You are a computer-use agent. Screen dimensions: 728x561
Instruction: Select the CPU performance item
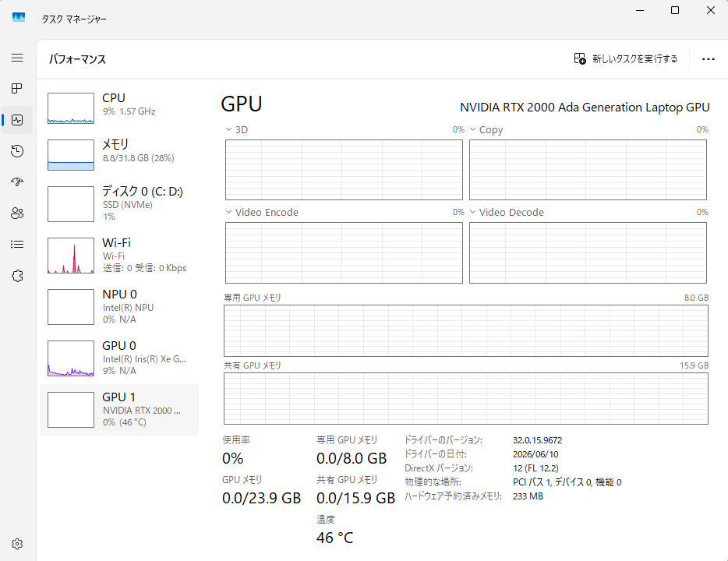tap(119, 108)
